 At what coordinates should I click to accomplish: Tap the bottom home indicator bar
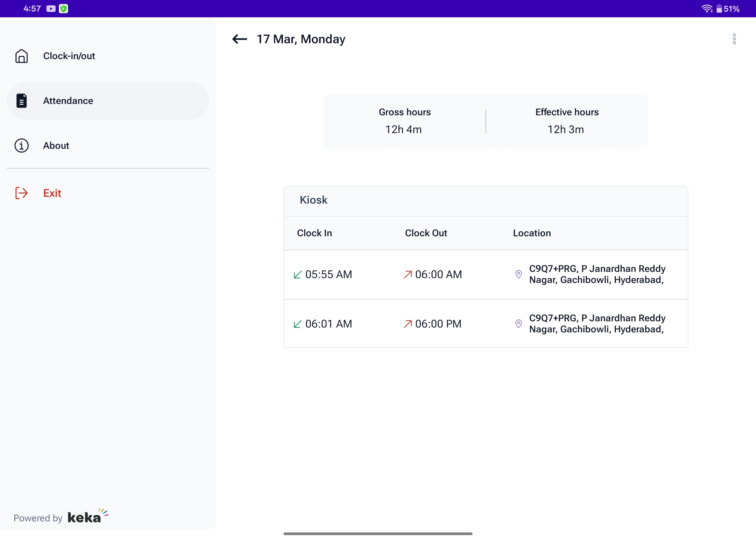pyautogui.click(x=378, y=534)
